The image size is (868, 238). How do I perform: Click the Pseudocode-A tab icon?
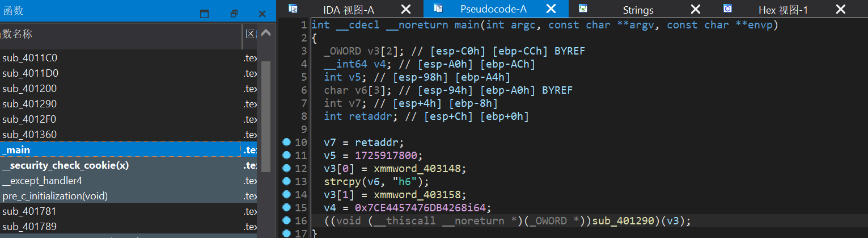[x=438, y=9]
